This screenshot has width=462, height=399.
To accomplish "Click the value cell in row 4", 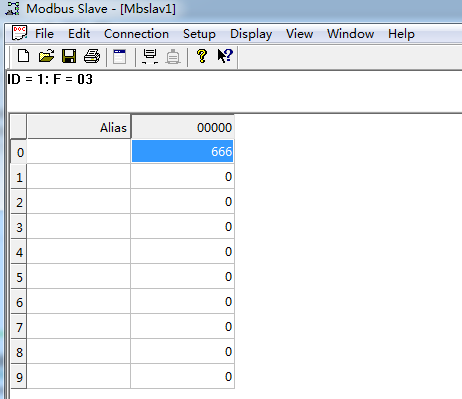I will pyautogui.click(x=182, y=252).
